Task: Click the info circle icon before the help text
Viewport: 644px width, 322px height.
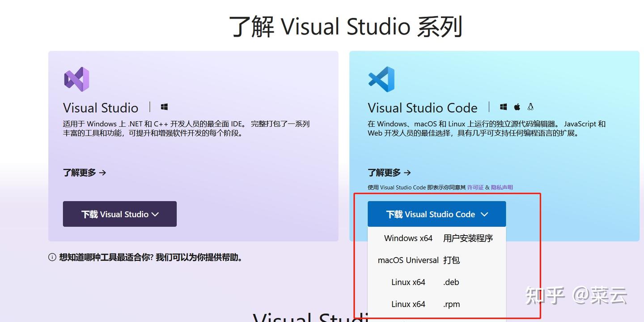Action: pyautogui.click(x=52, y=258)
